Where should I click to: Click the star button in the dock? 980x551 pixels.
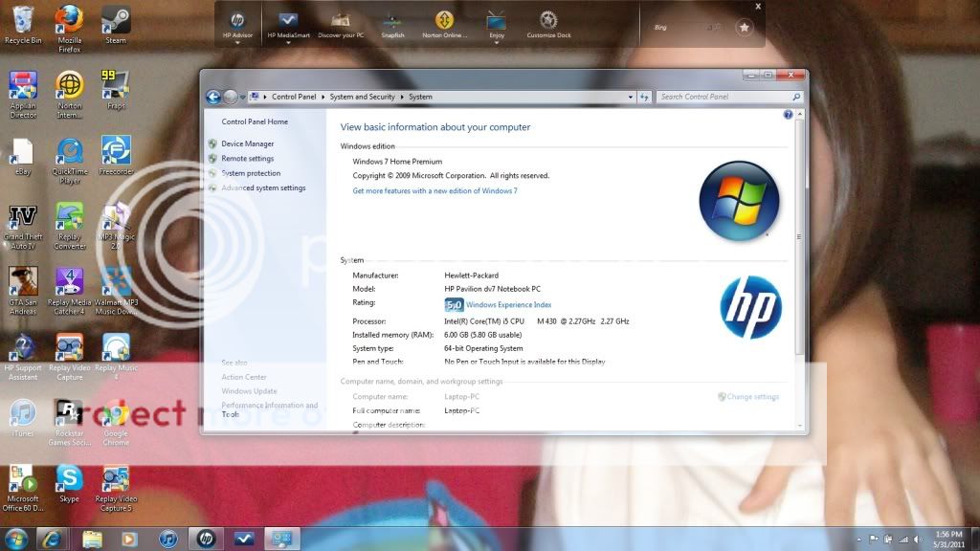point(744,28)
